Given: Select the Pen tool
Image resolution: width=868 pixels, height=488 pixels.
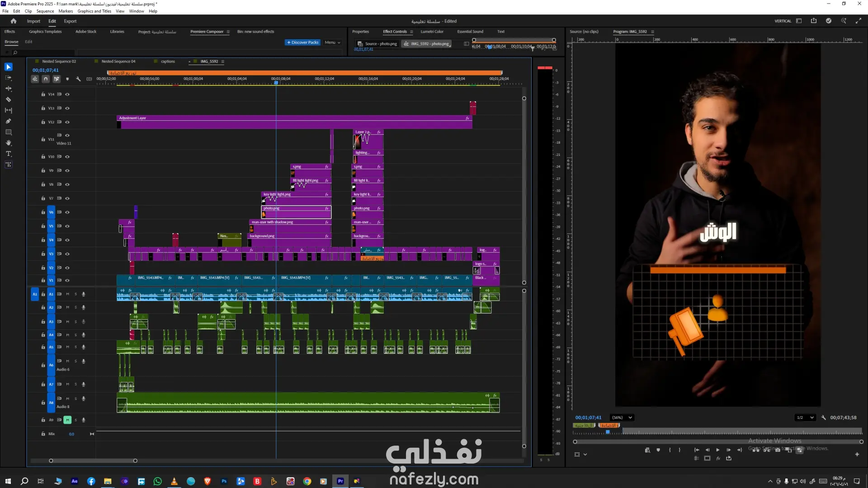Looking at the screenshot, I should click(x=9, y=121).
